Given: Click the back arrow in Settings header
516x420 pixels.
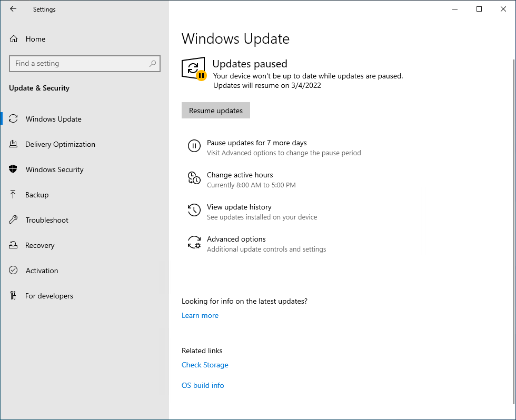Looking at the screenshot, I should click(13, 9).
